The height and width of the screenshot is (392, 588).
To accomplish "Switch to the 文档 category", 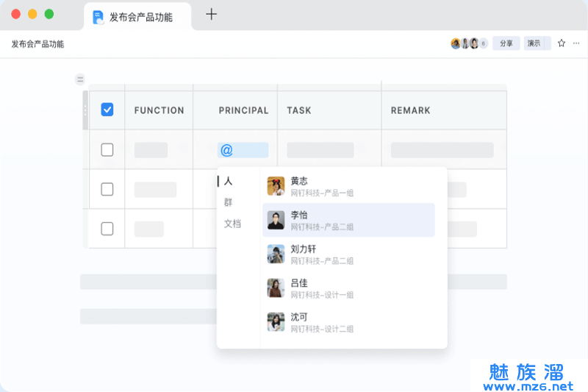I will pos(232,224).
